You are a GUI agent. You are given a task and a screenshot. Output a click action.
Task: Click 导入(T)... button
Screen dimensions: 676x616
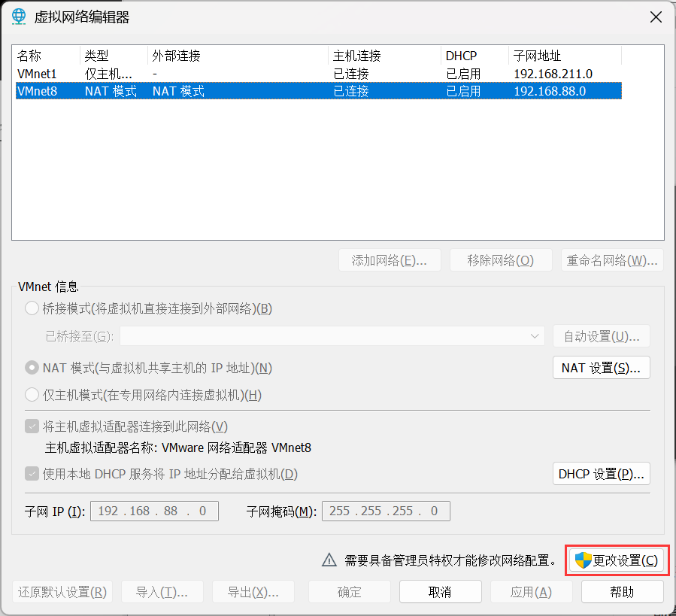click(x=162, y=592)
